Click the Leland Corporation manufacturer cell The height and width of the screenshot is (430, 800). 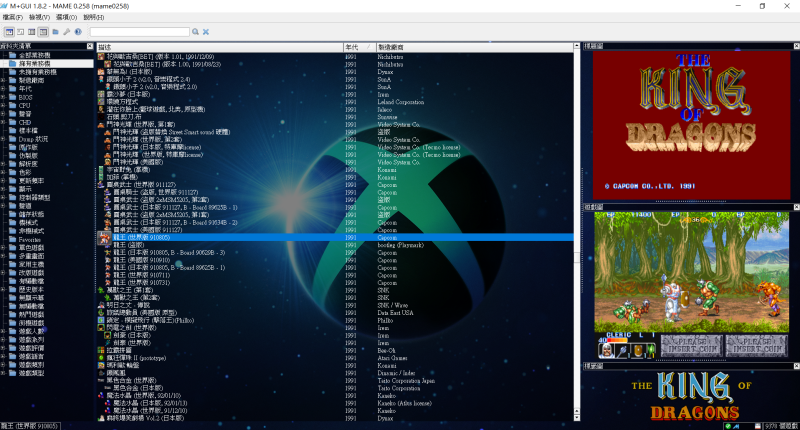pyautogui.click(x=401, y=102)
